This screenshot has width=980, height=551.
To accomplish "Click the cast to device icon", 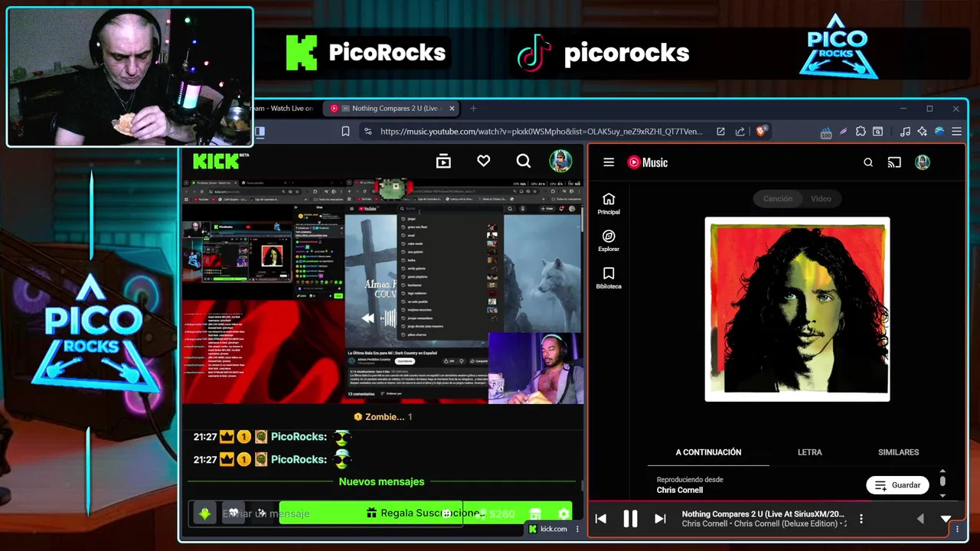I will tap(894, 162).
